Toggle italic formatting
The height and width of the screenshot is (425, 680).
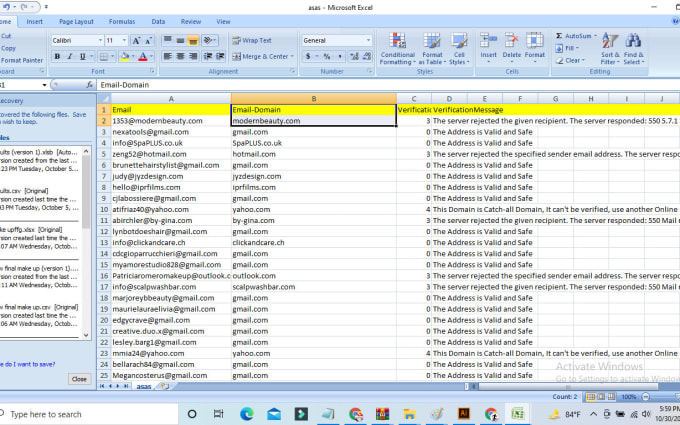(69, 56)
